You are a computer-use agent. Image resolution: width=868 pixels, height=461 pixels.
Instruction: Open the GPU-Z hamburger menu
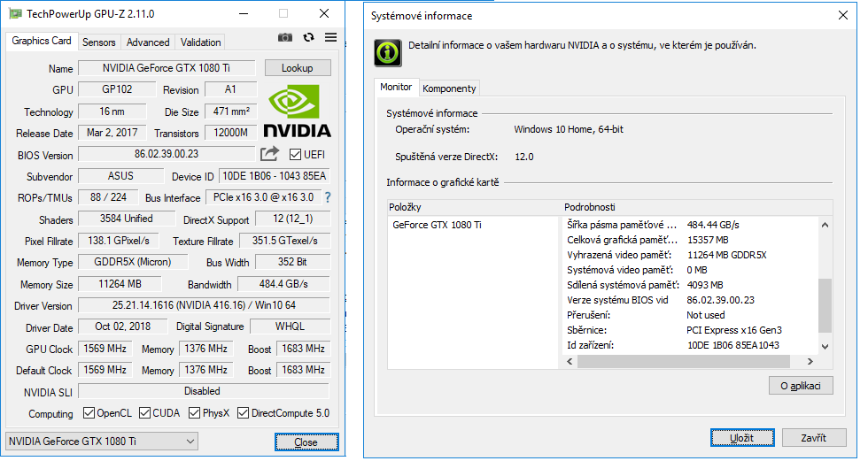tap(330, 37)
